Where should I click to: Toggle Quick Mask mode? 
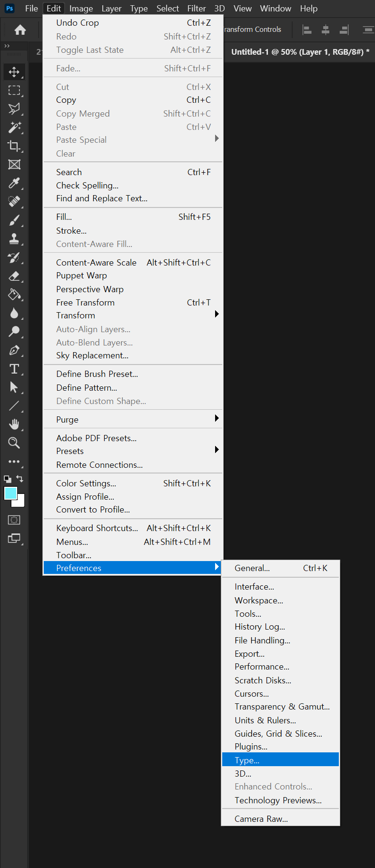(x=14, y=520)
